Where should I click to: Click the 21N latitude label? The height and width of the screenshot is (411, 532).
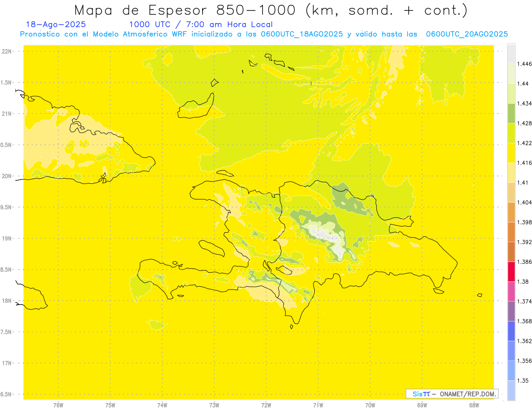[x=6, y=114]
